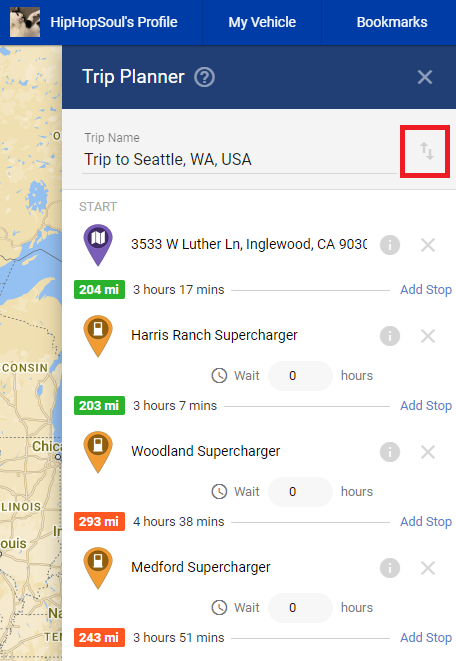Viewport: 456px width, 661px height.
Task: Click Harris Ranch orange charger pin
Action: point(98,336)
